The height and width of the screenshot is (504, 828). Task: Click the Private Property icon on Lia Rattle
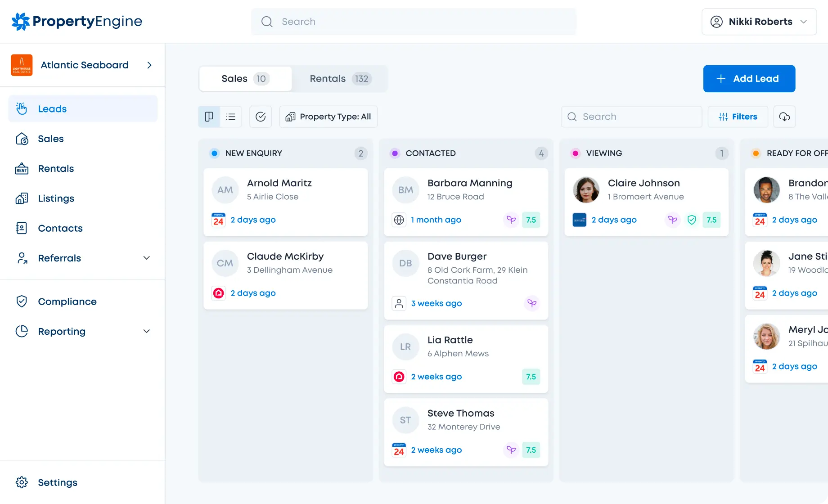tap(399, 377)
